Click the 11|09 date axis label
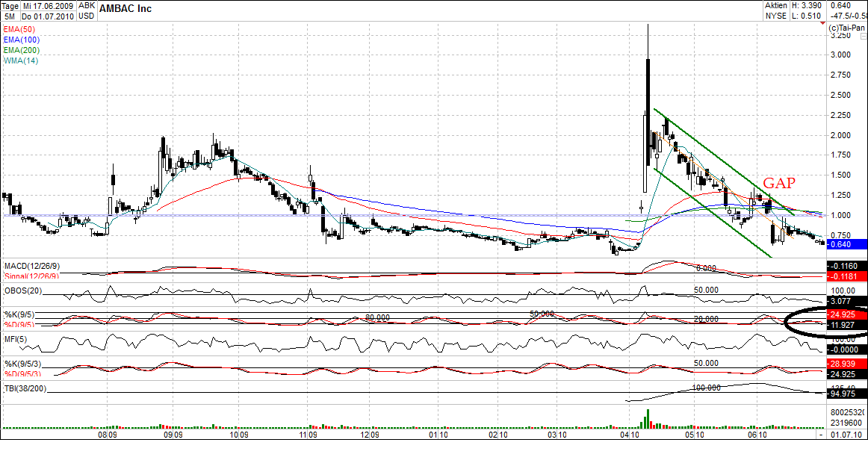This screenshot has height=466, width=868. pyautogui.click(x=308, y=435)
